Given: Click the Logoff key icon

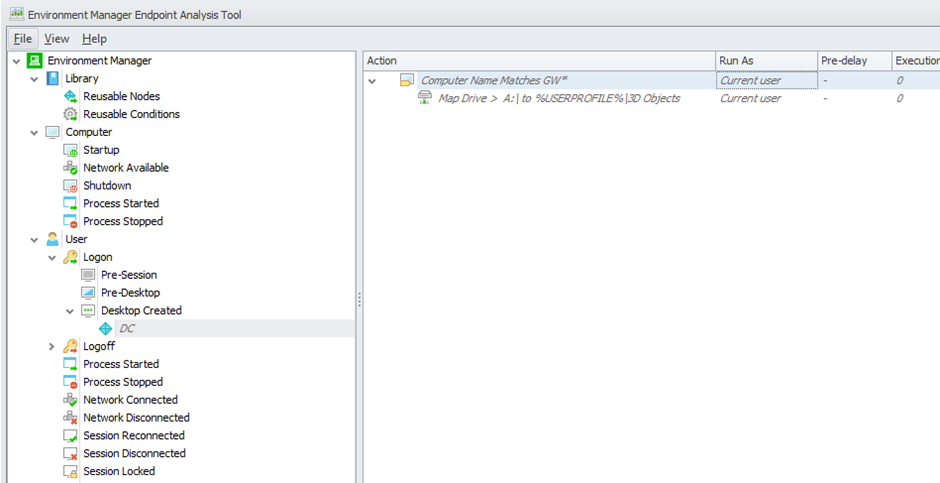Looking at the screenshot, I should (71, 346).
